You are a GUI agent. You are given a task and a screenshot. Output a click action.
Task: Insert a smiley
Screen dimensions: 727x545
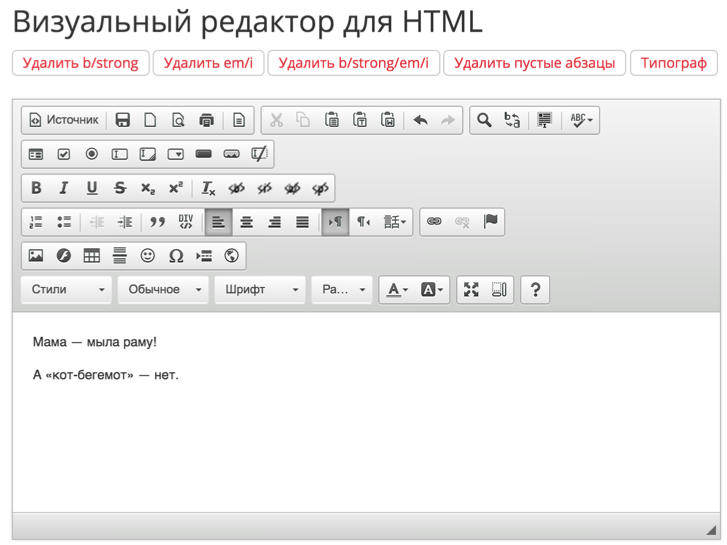click(147, 256)
